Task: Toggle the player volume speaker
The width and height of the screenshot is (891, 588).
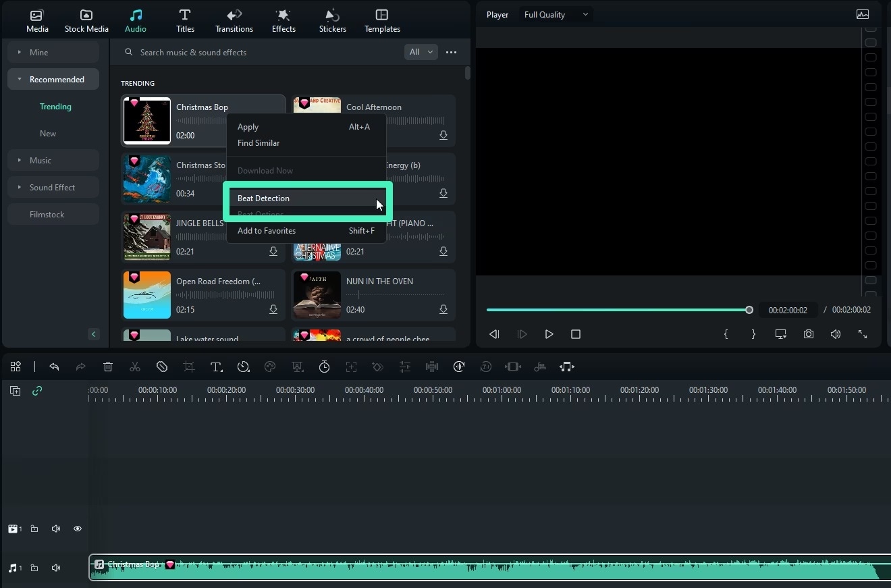Action: (836, 334)
